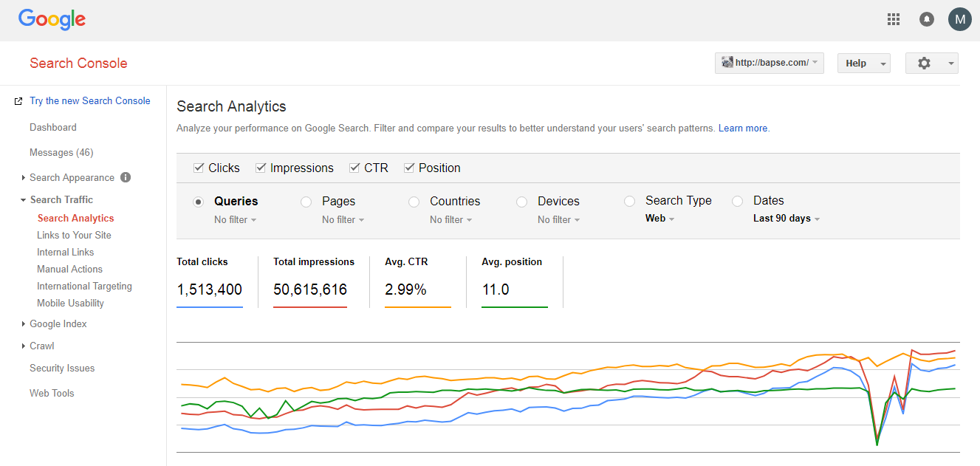Expand the Google Index section
Image resolution: width=980 pixels, height=466 pixels.
point(23,324)
